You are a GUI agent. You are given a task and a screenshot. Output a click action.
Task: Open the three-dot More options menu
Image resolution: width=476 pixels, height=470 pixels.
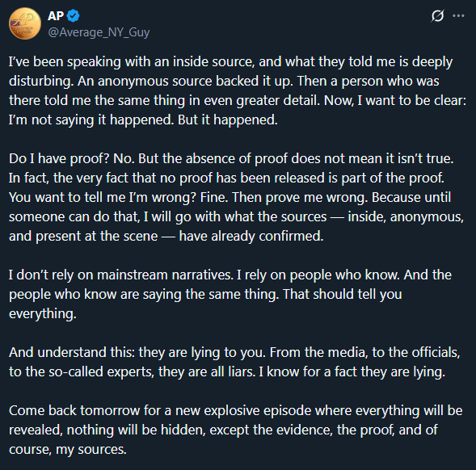(458, 16)
